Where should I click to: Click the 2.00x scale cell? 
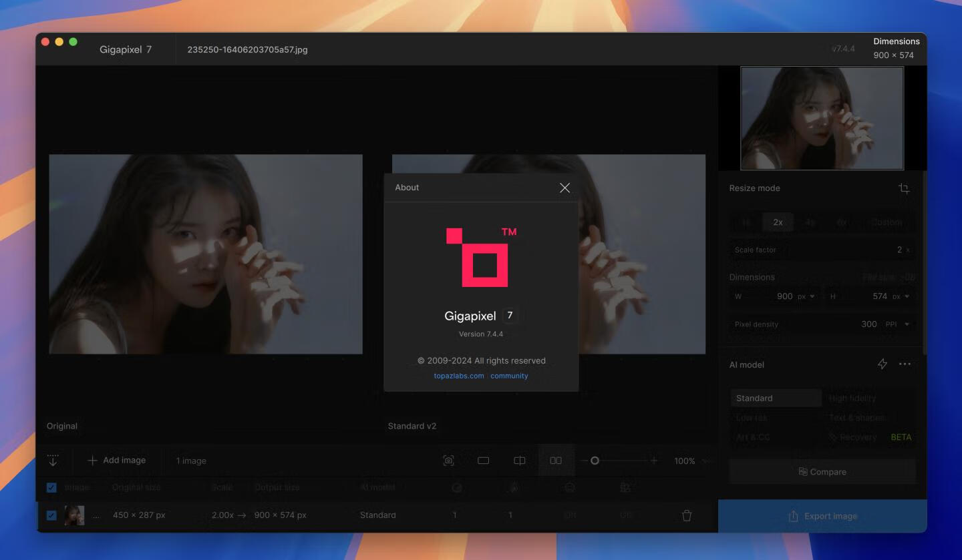(222, 515)
